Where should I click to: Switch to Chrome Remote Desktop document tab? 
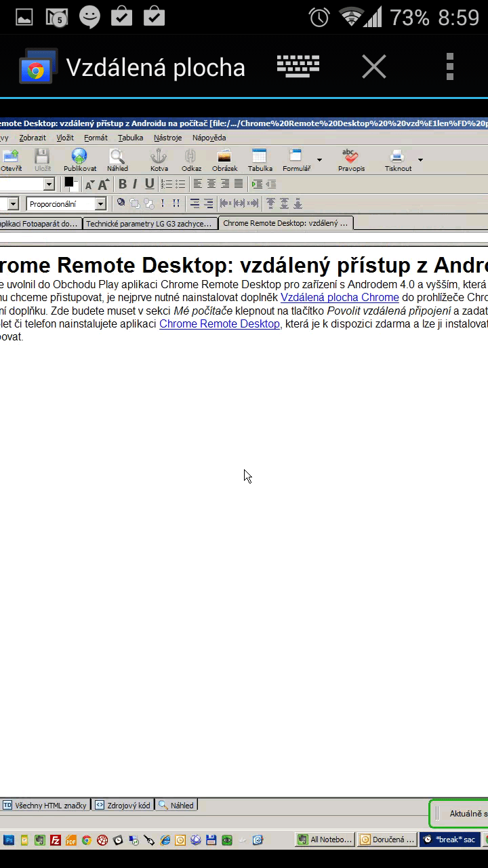285,222
